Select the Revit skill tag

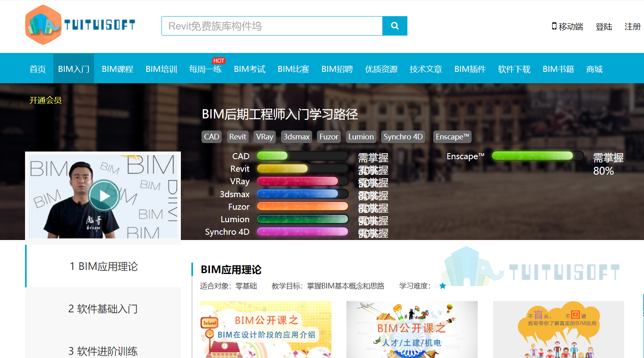237,137
